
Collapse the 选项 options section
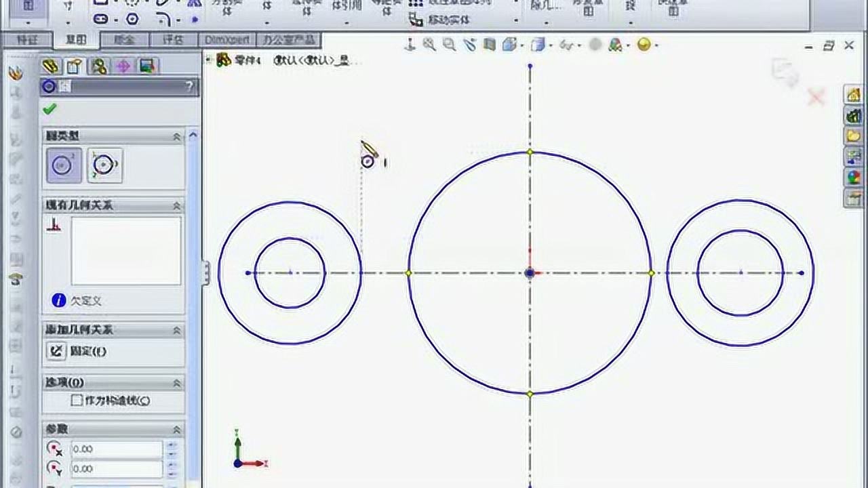tap(176, 383)
